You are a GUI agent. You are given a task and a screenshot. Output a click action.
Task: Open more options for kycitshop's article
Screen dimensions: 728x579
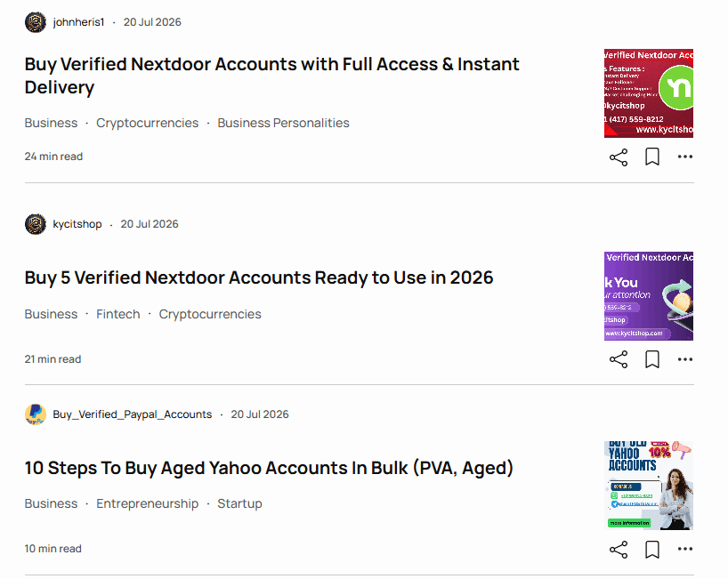coord(685,359)
